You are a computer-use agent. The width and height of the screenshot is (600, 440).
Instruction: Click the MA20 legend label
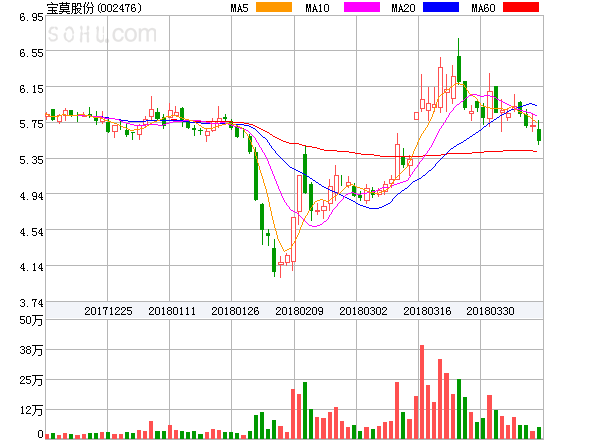403,8
